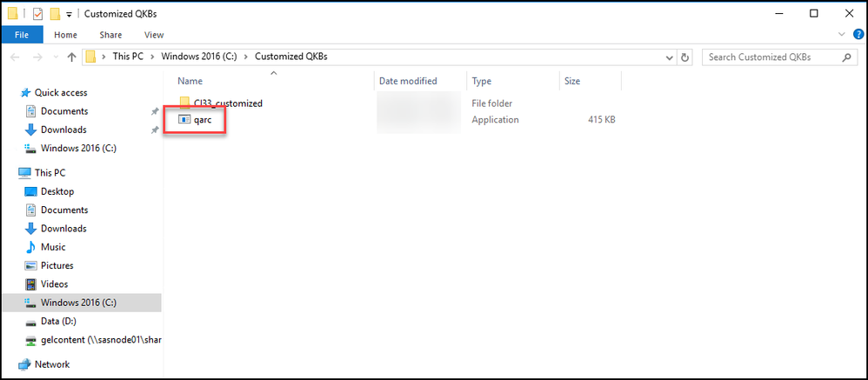The width and height of the screenshot is (868, 380).
Task: Click the CI33_customized folder icon
Action: [x=185, y=103]
